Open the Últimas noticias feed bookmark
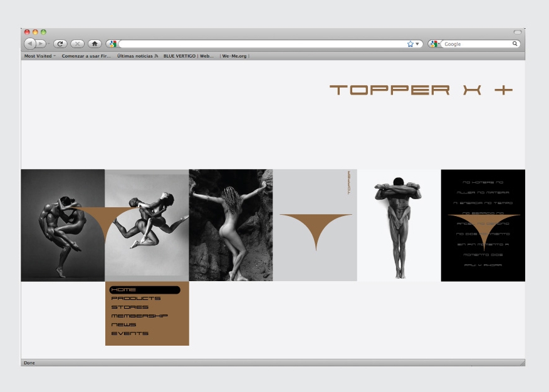Viewport: 549px width, 392px height. [x=137, y=56]
